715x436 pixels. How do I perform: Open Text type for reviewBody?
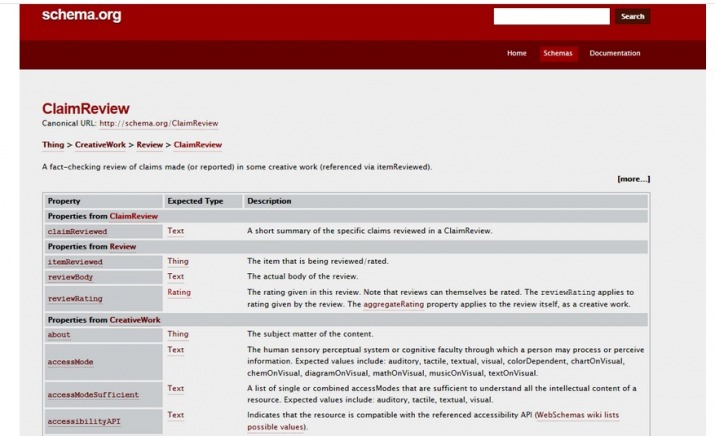(176, 276)
